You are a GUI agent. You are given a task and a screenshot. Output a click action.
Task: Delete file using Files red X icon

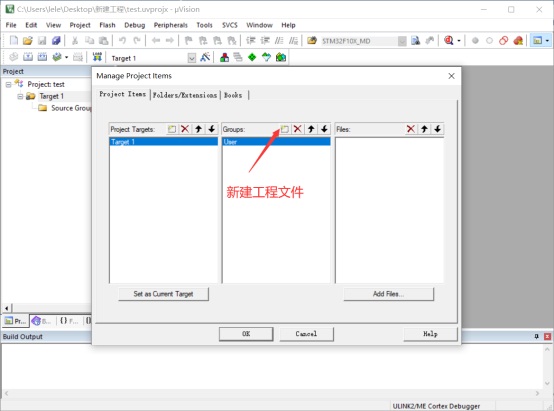click(x=411, y=129)
